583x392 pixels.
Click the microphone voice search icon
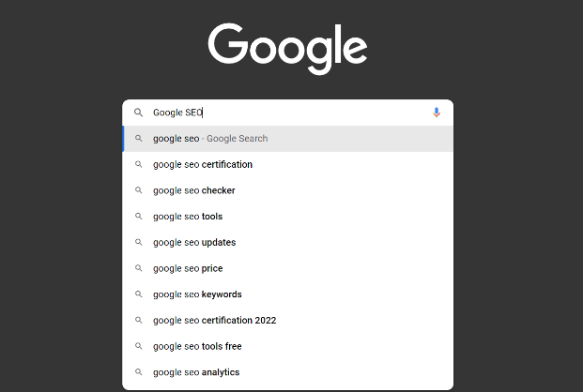437,113
